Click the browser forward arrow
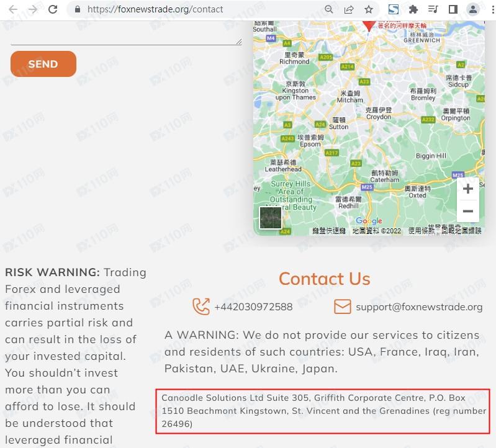 (x=32, y=9)
